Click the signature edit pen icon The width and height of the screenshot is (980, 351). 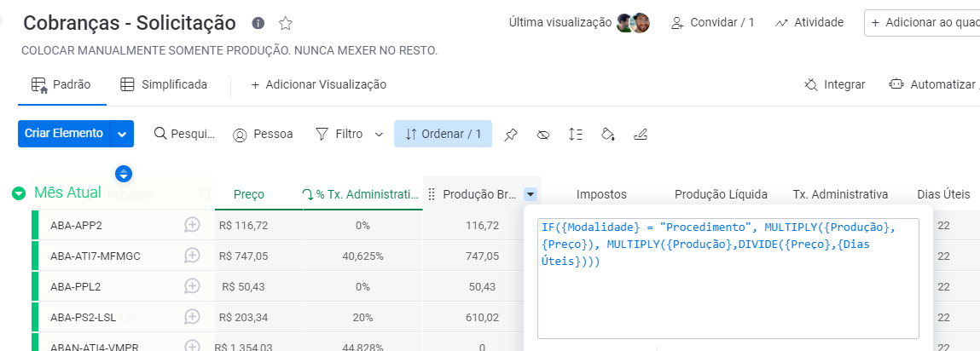click(641, 134)
